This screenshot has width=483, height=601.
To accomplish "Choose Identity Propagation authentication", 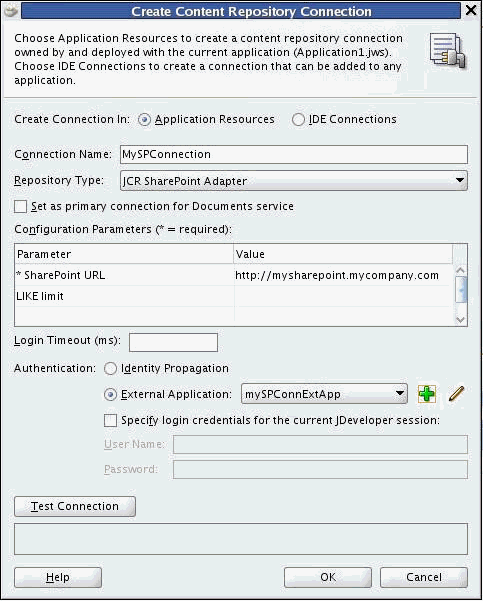I will point(110,369).
